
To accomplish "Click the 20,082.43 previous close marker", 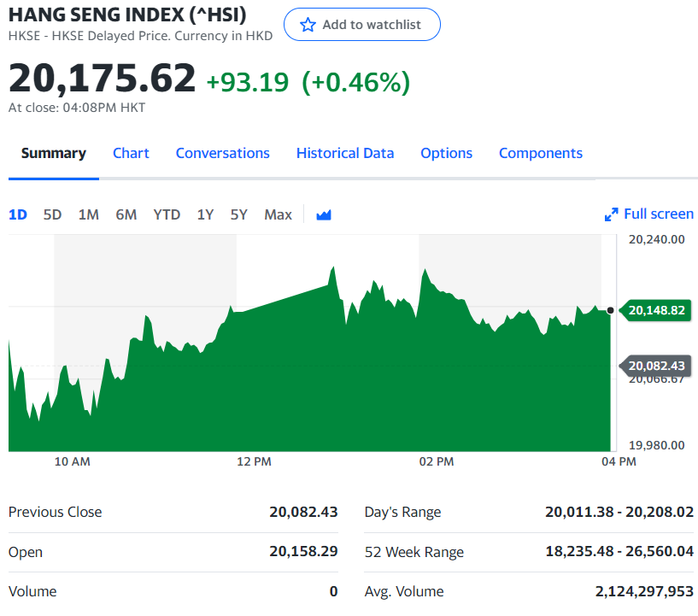I will click(x=656, y=366).
